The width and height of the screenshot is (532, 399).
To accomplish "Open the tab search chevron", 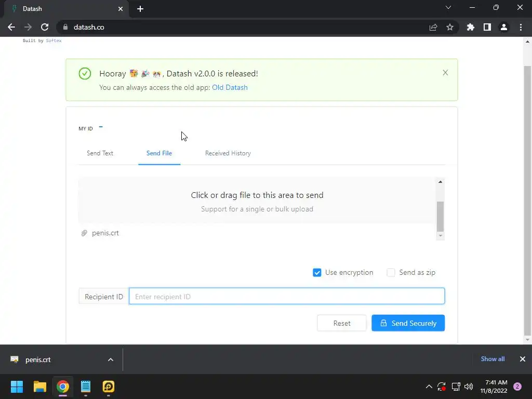I will point(448,7).
